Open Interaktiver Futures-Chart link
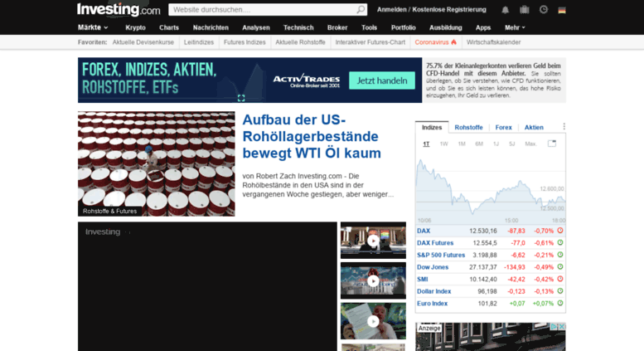The width and height of the screenshot is (644, 351). (370, 42)
